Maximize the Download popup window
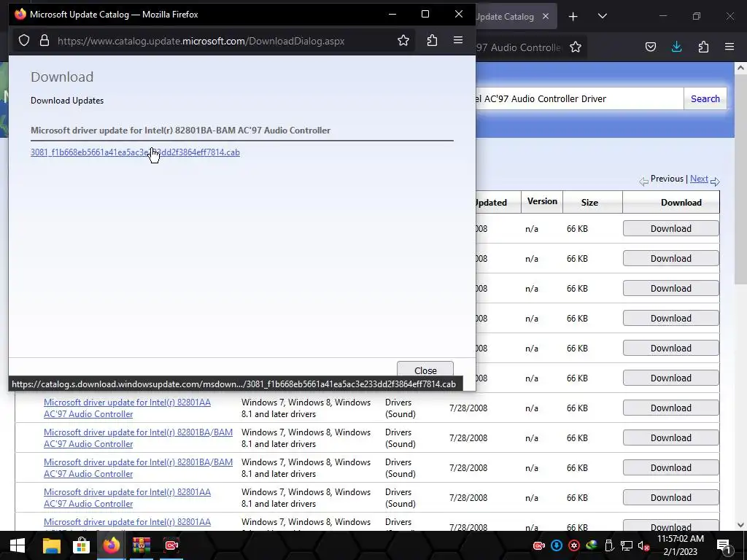747x560 pixels. [x=425, y=15]
